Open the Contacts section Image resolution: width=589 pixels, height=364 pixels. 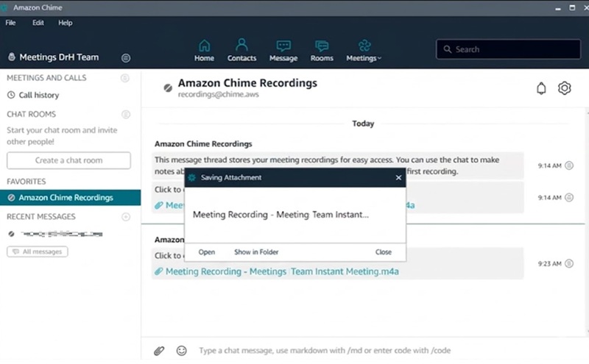241,51
